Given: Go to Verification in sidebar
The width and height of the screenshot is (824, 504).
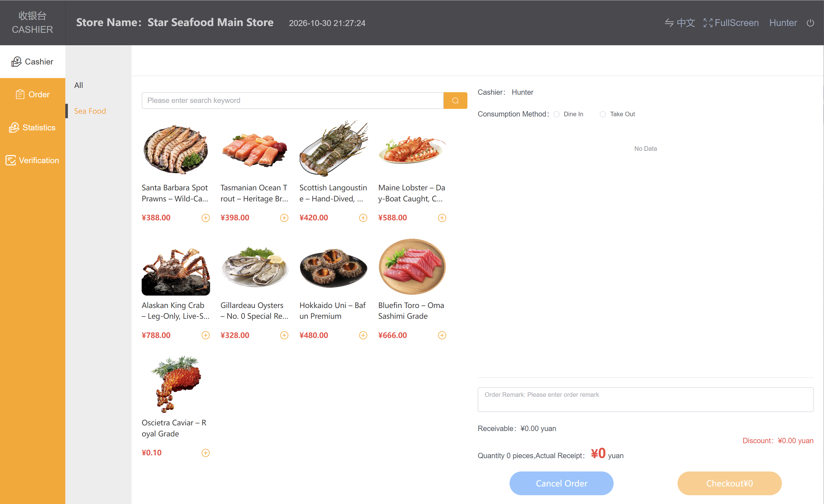Looking at the screenshot, I should click(33, 161).
